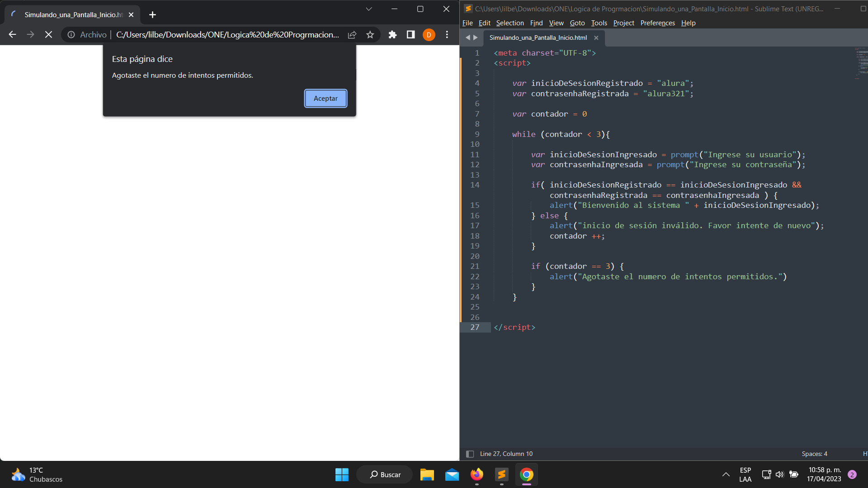868x488 pixels.
Task: Open the ESP LAA language switcher
Action: click(x=745, y=474)
